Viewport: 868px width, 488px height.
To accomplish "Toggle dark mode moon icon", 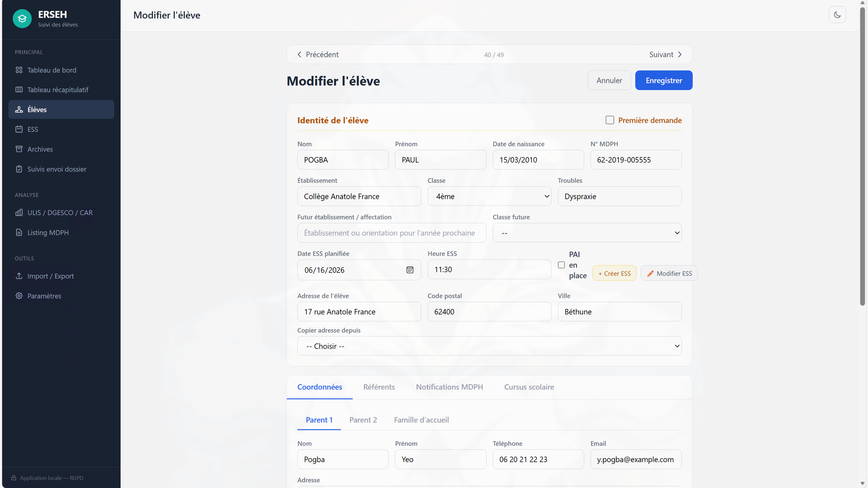I will pyautogui.click(x=837, y=15).
